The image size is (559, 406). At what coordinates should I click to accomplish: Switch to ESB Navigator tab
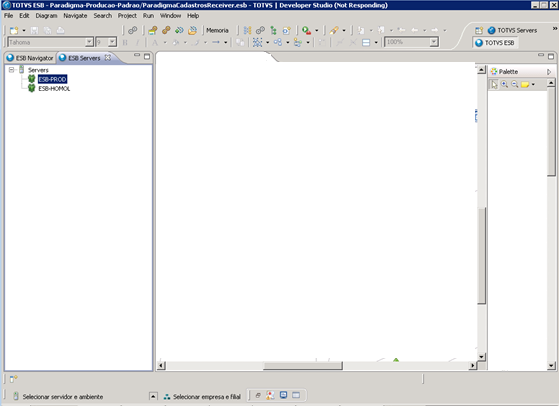click(x=30, y=58)
